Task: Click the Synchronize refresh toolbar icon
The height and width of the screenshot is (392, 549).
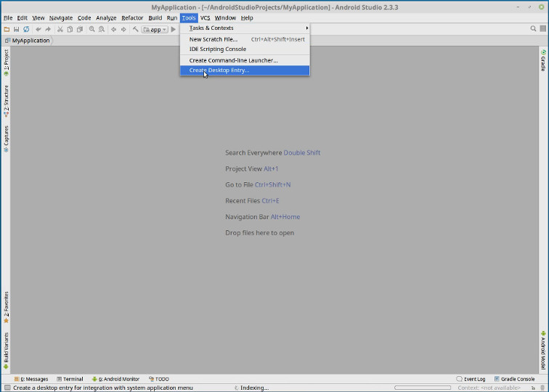Action: 26,29
